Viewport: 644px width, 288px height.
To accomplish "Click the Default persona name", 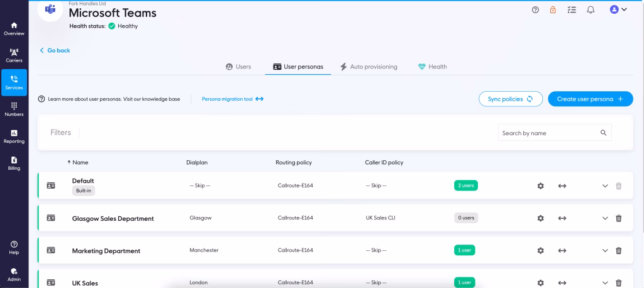I will tap(83, 180).
